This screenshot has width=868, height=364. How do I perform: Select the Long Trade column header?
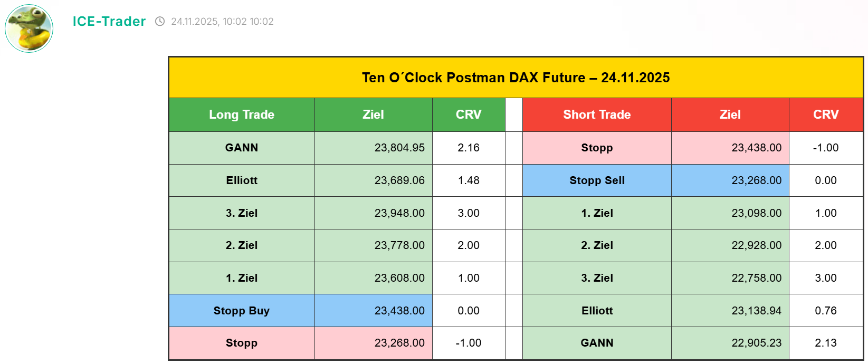242,114
